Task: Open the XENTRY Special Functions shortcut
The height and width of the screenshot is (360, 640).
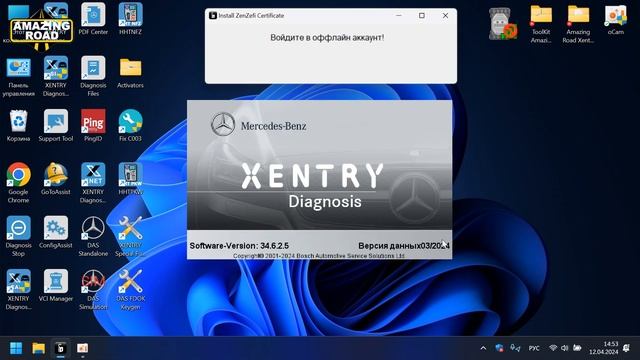Action: (130, 236)
